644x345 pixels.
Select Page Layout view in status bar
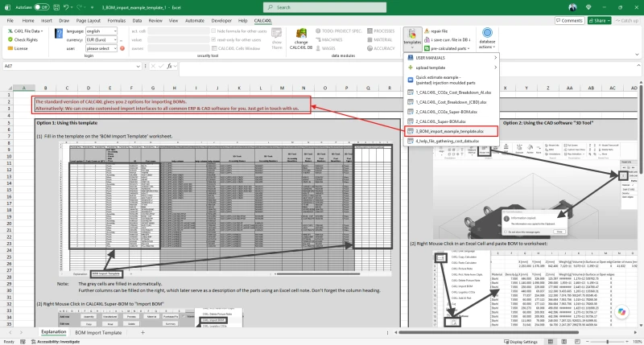tap(564, 342)
